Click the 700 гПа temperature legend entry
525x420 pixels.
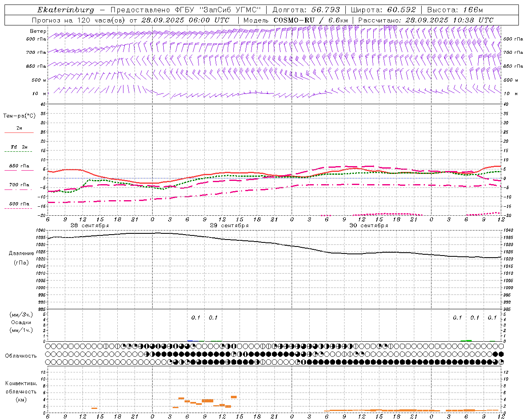click(x=19, y=185)
